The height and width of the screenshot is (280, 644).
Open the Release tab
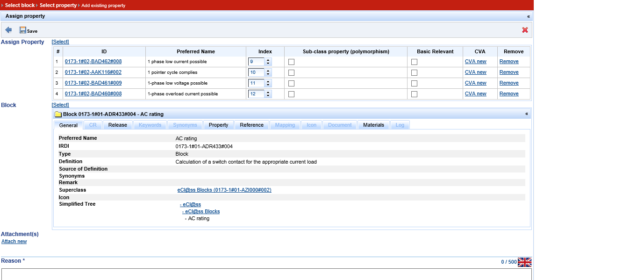[x=117, y=125]
